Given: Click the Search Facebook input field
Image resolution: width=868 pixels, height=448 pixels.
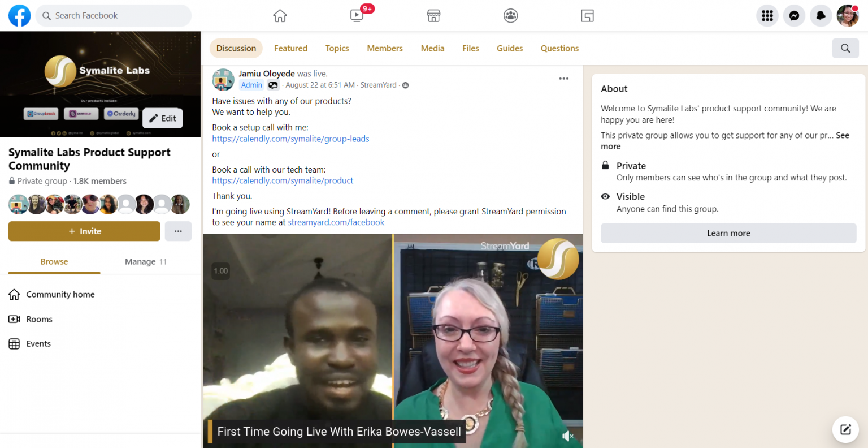Looking at the screenshot, I should [113, 16].
